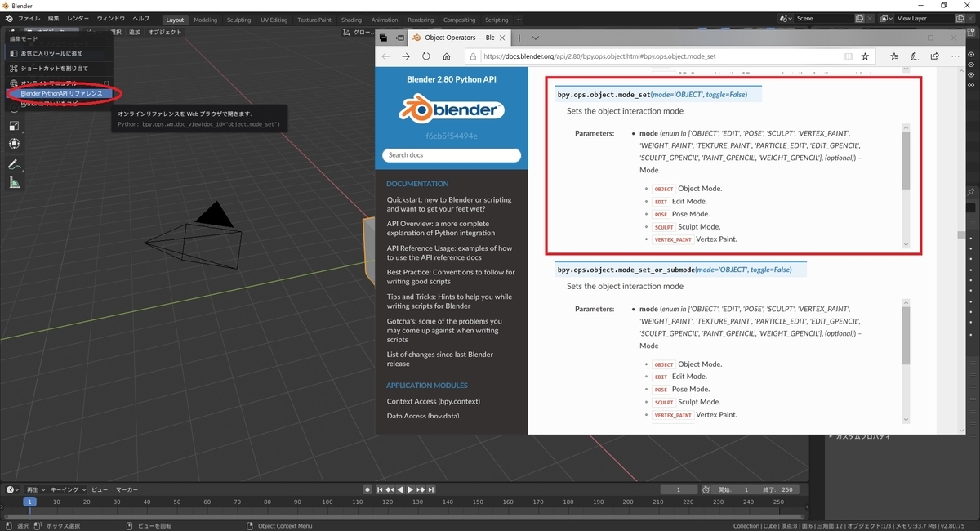Open the ファイル menu
This screenshot has height=531, width=980.
pos(29,18)
